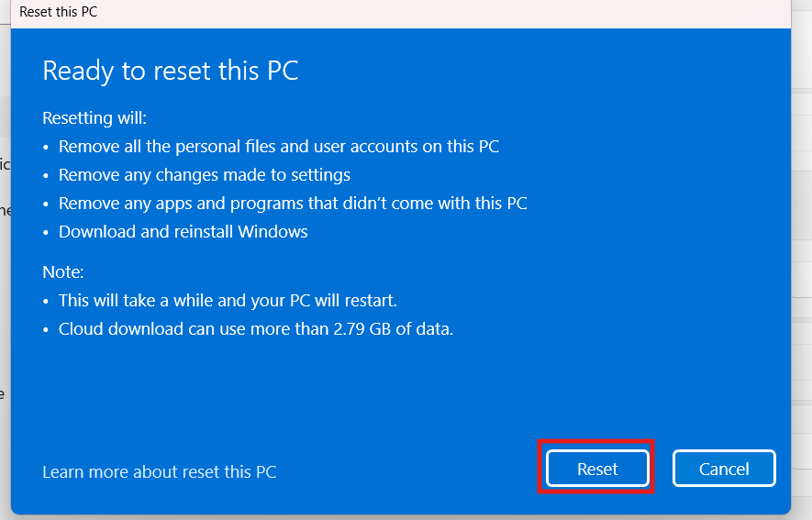Click the bullet before Download and reinstall Windows
Image resolution: width=812 pixels, height=520 pixels.
click(x=46, y=233)
